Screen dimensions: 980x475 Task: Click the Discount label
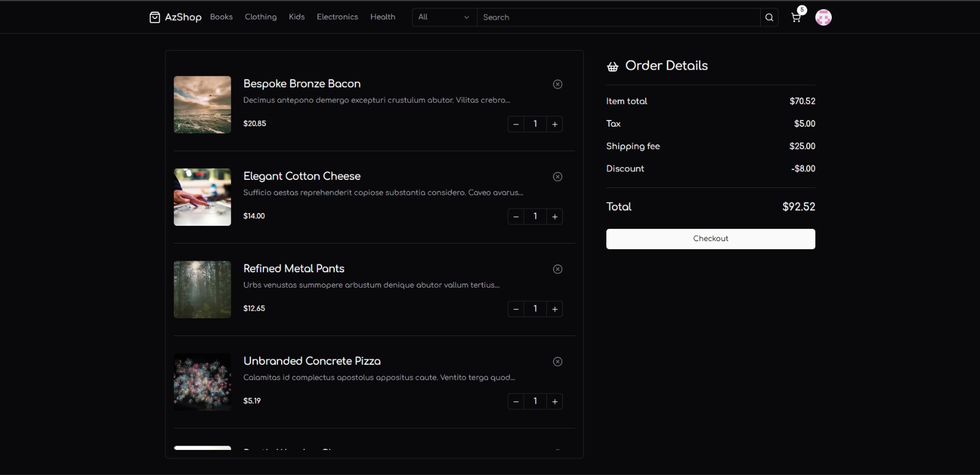click(625, 169)
